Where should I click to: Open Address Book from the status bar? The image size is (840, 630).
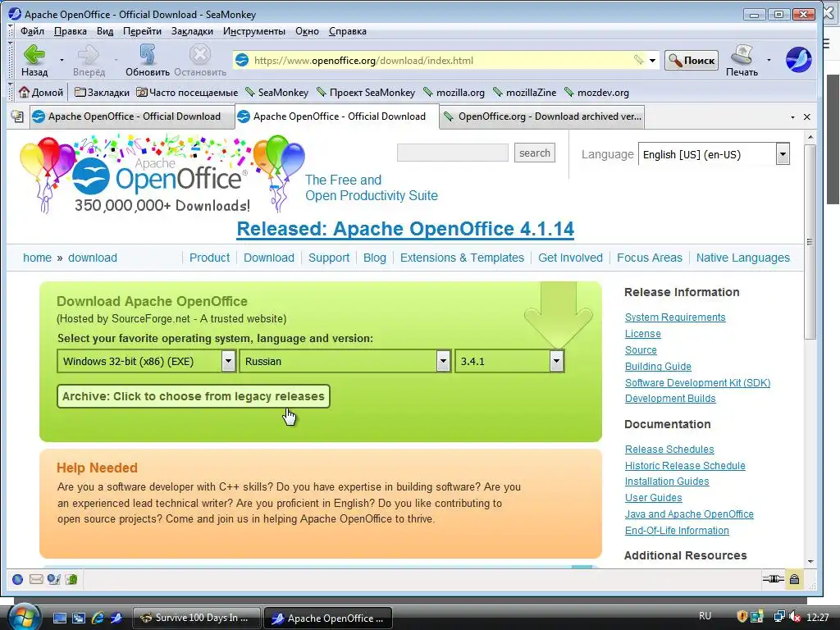click(x=71, y=579)
